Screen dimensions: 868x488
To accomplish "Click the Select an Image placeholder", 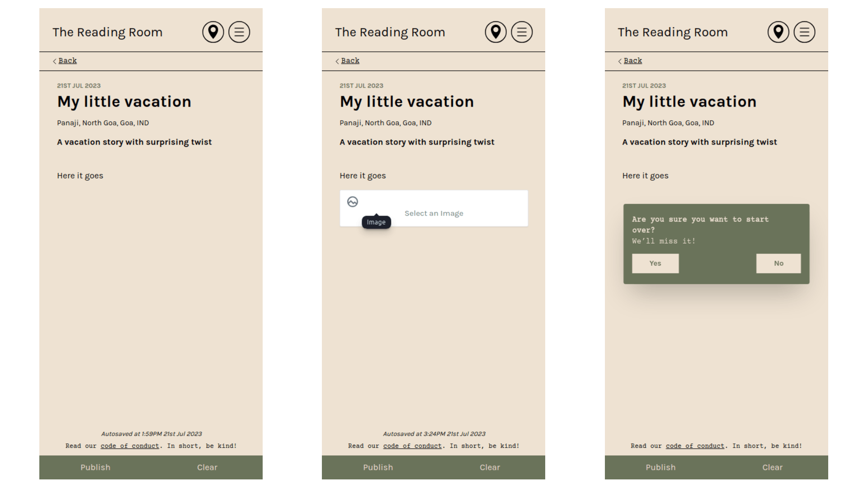I will 434,213.
